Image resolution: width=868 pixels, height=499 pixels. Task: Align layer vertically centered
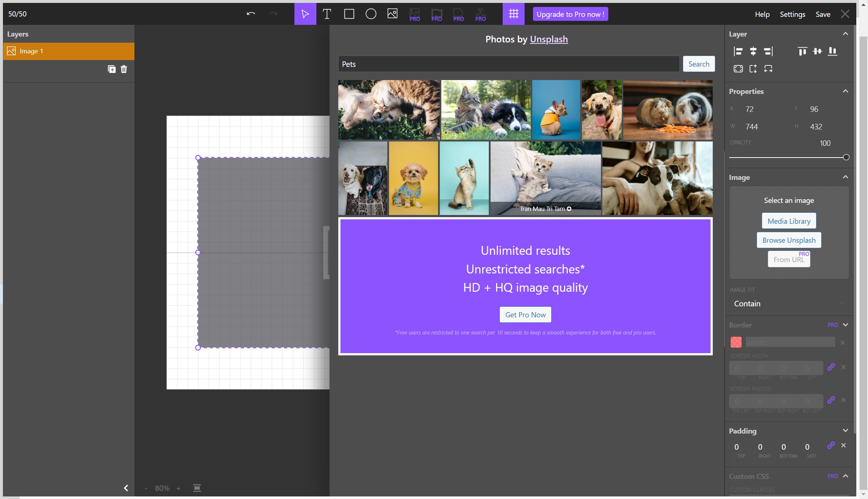[818, 51]
